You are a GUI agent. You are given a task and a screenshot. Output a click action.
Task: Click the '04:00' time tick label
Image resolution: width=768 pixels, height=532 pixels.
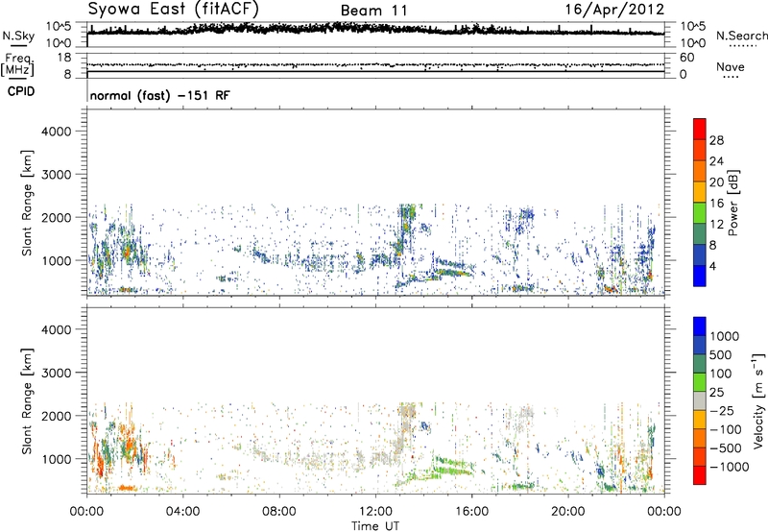(x=182, y=512)
